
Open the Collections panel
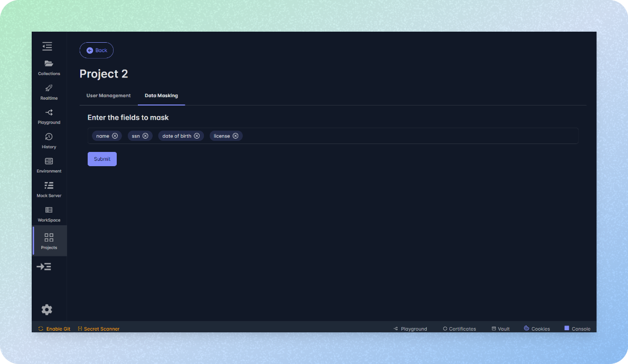pyautogui.click(x=49, y=67)
